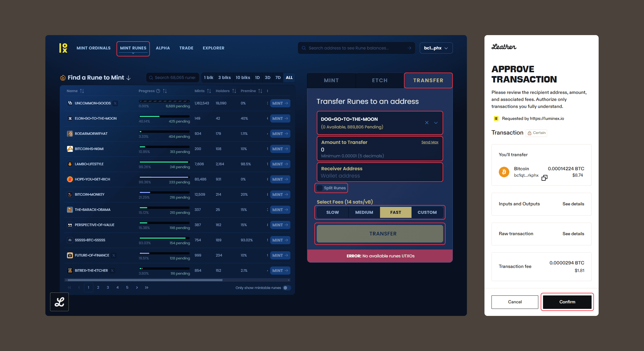Viewport: 644px width, 351px height.
Task: See details for Inputs and Outputs
Action: (573, 204)
